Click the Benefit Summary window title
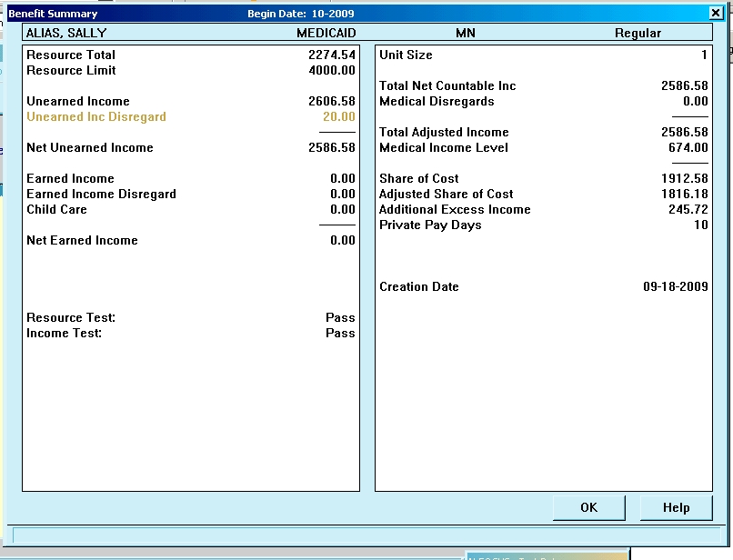Viewport: 733px width, 560px height. pos(53,14)
